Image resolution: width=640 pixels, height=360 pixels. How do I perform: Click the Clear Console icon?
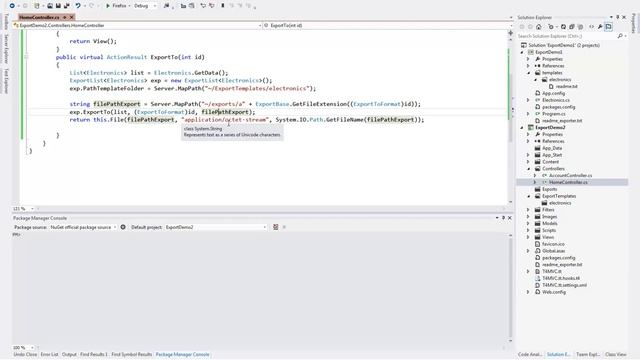(276, 227)
